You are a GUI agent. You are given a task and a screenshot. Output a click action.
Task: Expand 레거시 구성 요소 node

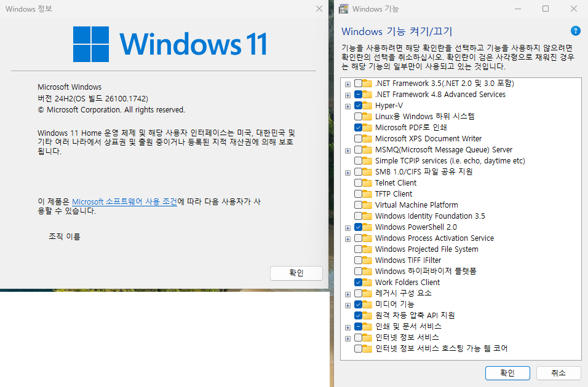[x=348, y=294]
